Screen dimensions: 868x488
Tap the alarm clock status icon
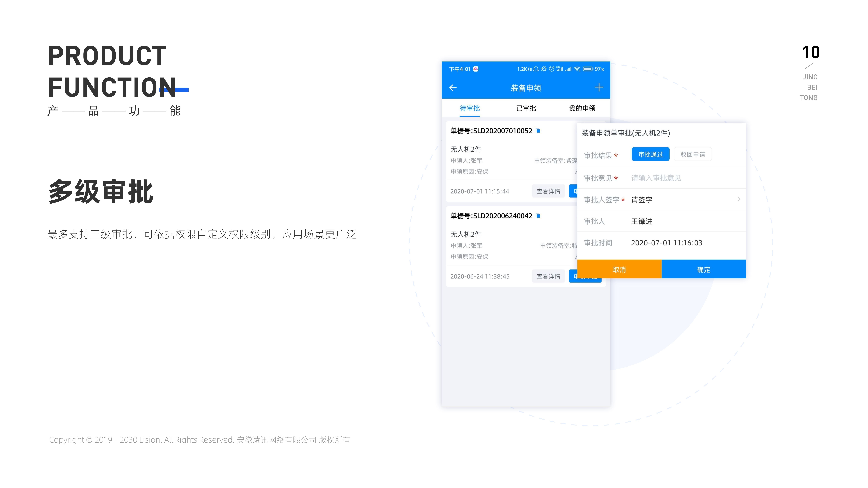coord(552,69)
